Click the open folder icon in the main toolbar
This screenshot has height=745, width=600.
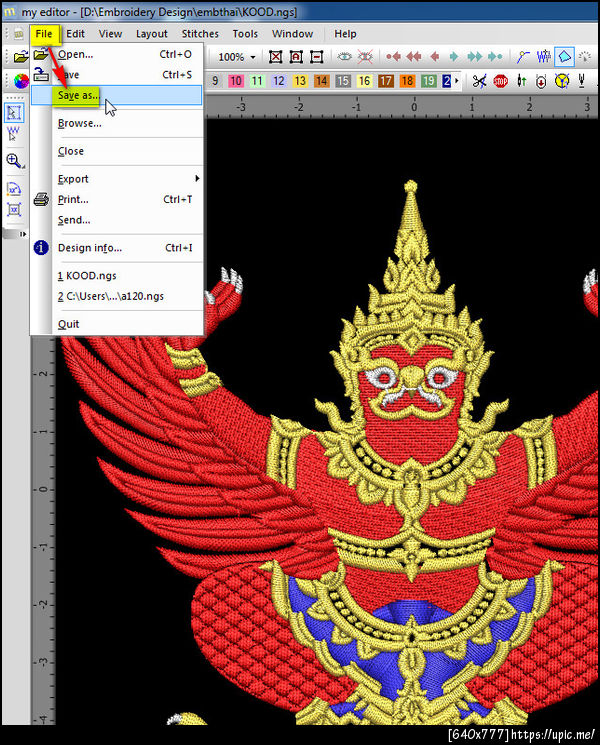click(20, 57)
